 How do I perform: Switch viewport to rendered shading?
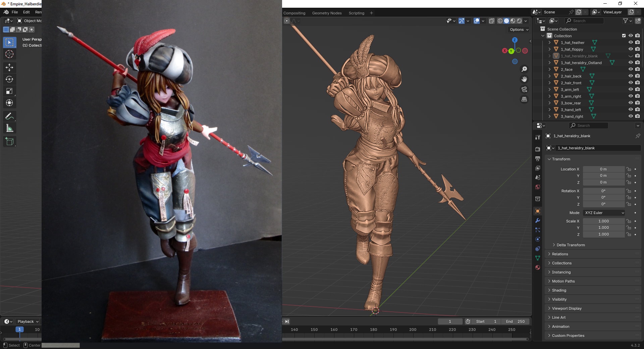pyautogui.click(x=519, y=21)
